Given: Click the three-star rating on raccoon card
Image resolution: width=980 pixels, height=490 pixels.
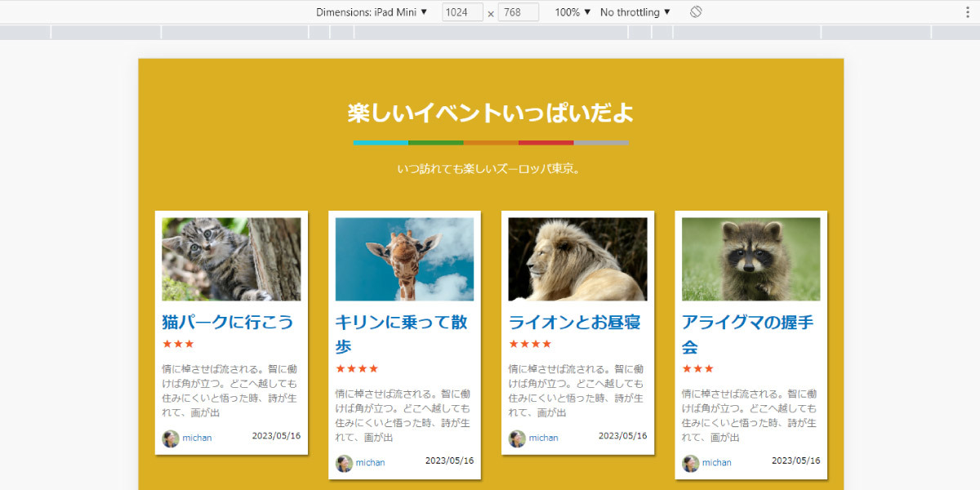Looking at the screenshot, I should [698, 369].
